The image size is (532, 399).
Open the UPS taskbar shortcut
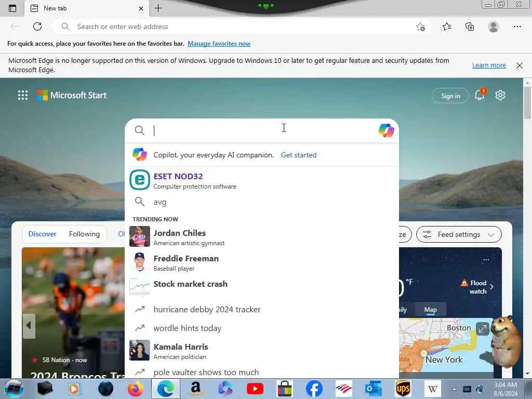click(x=403, y=389)
